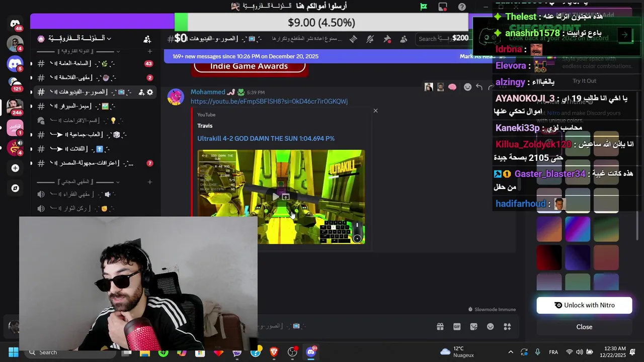Viewport: 644px width, 362px height.
Task: Open الساحة-العامة channel with 43 mentions
Action: [95, 63]
